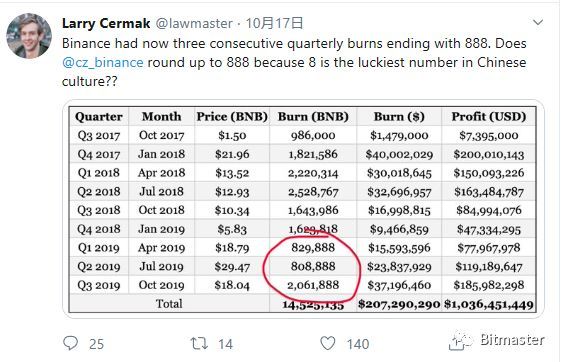Expand the tweet options chevron
561x362 pixels.
(x=538, y=23)
